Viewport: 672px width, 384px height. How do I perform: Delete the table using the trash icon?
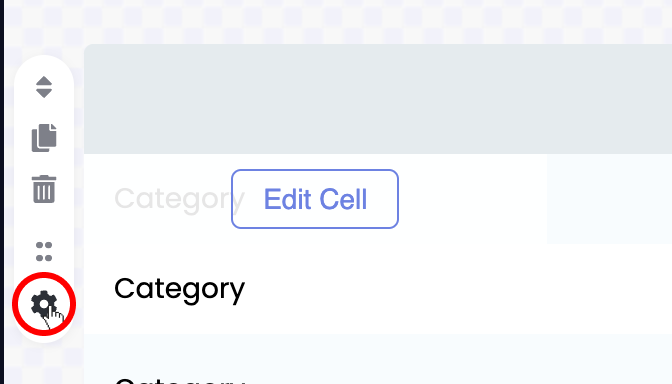click(x=44, y=189)
